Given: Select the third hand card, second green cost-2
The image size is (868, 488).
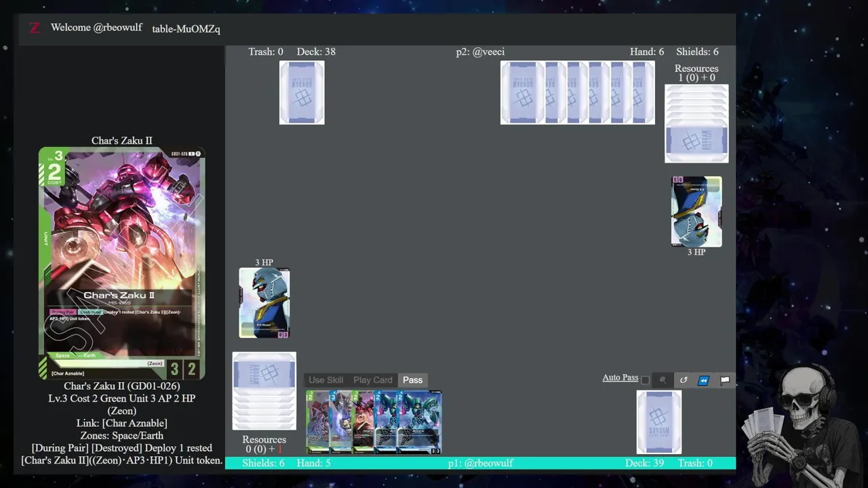Looking at the screenshot, I should [x=363, y=422].
